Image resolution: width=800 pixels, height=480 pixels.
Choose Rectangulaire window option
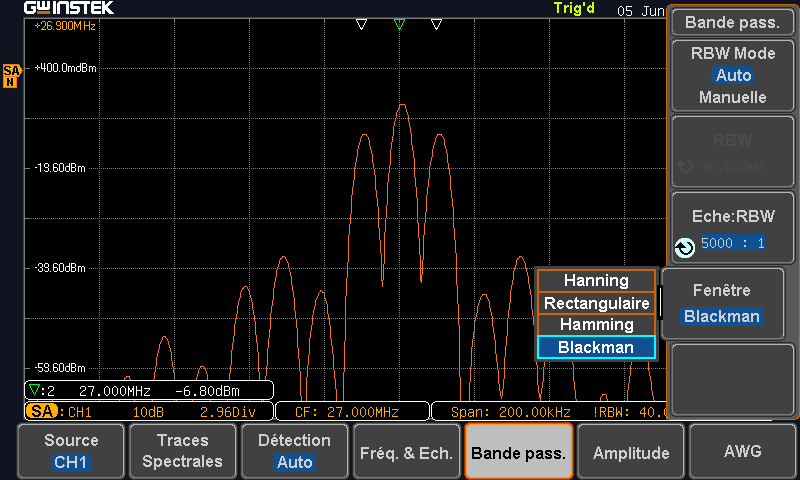(x=596, y=303)
